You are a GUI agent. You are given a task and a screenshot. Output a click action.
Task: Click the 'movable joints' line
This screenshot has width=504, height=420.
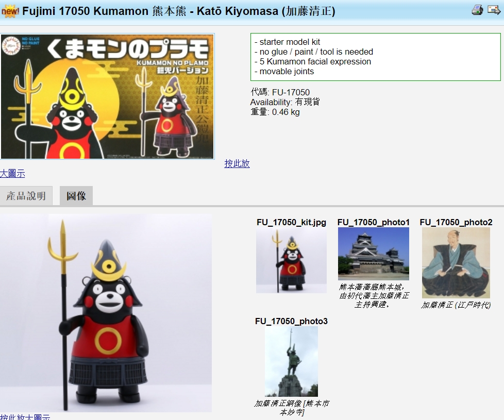(287, 71)
